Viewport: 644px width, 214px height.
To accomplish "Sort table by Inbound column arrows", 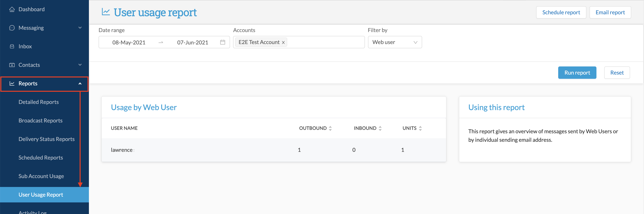I will coord(380,128).
